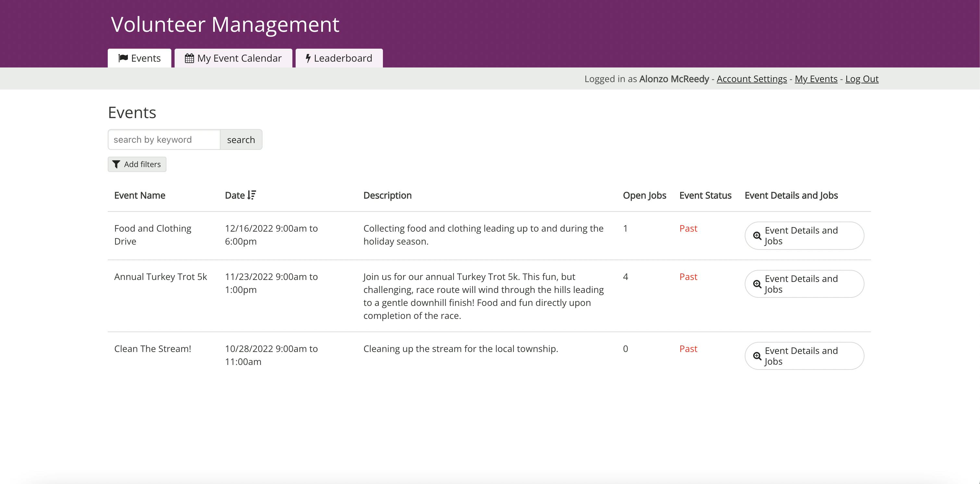The height and width of the screenshot is (484, 980).
Task: Switch to the My Event Calendar tab
Action: (x=234, y=58)
